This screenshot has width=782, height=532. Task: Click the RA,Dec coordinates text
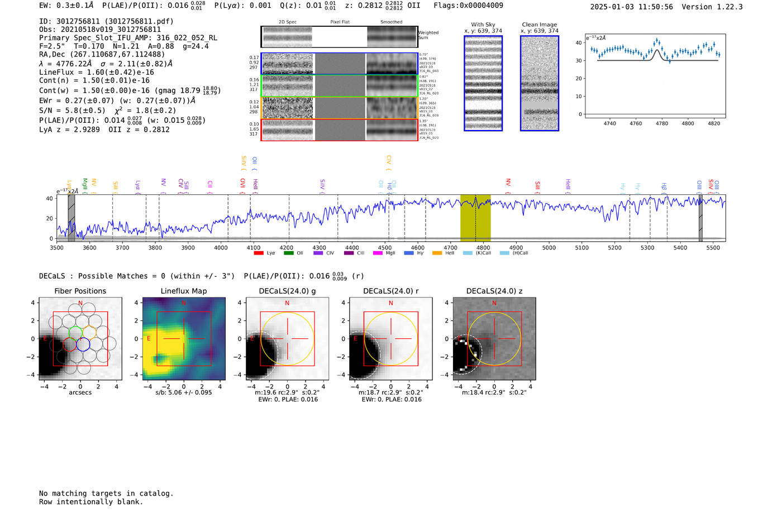(102, 55)
